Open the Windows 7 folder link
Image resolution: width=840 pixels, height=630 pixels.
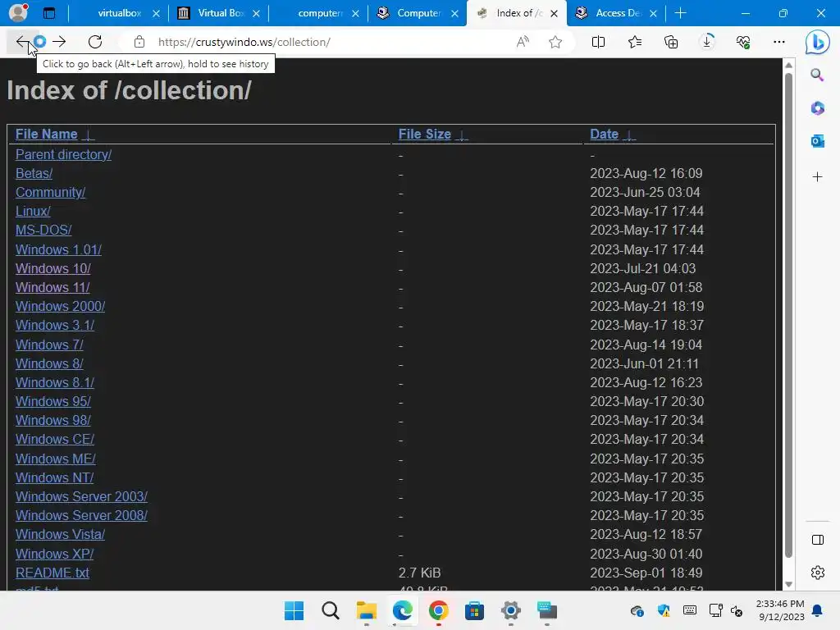click(49, 345)
